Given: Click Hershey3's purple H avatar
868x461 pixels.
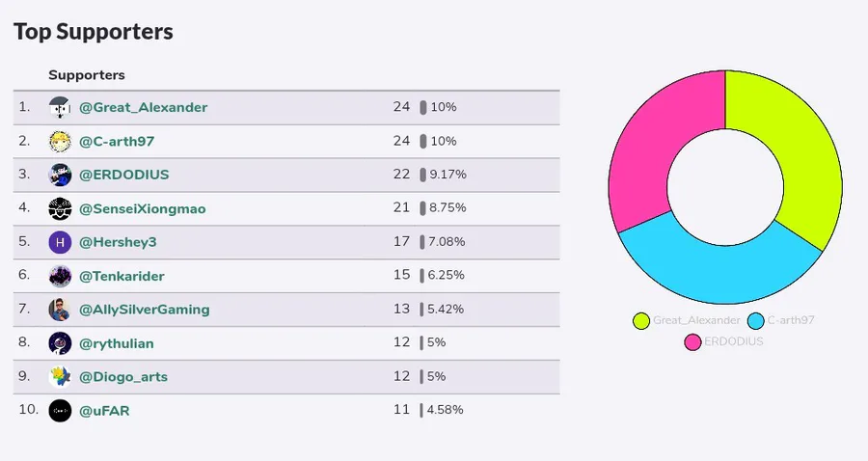Looking at the screenshot, I should pos(60,242).
